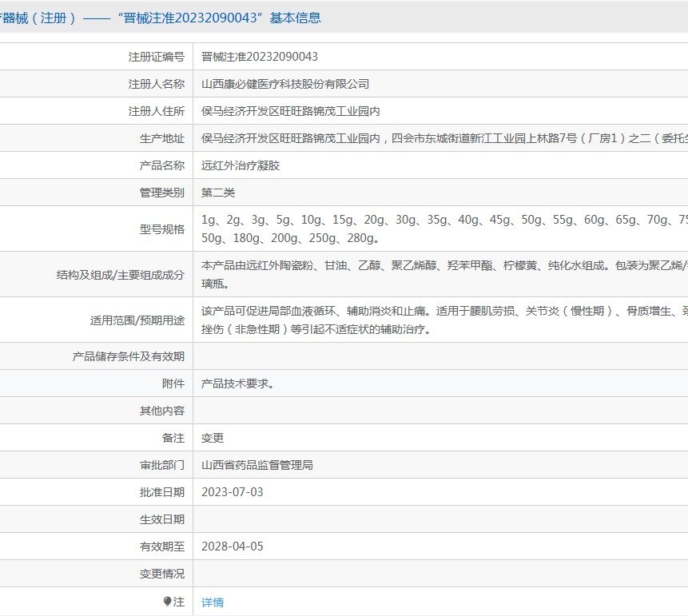Click the 变更情况 row label
Image resolution: width=688 pixels, height=616 pixels.
click(162, 574)
